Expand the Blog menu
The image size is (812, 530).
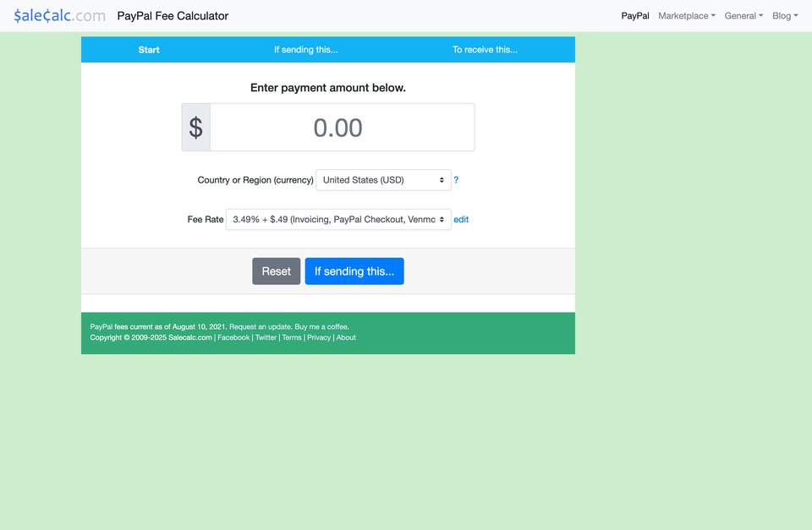click(785, 15)
